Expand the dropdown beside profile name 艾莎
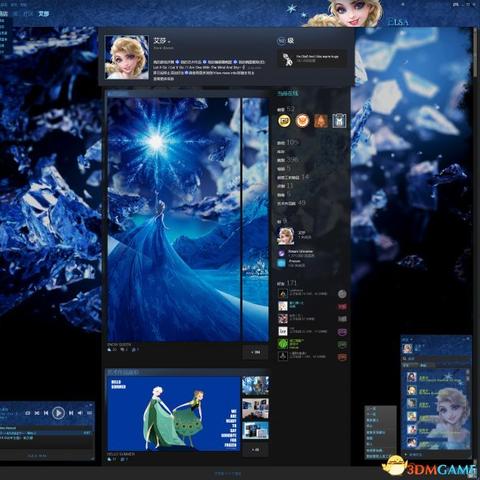Image resolution: width=480 pixels, height=480 pixels. pyautogui.click(x=169, y=42)
